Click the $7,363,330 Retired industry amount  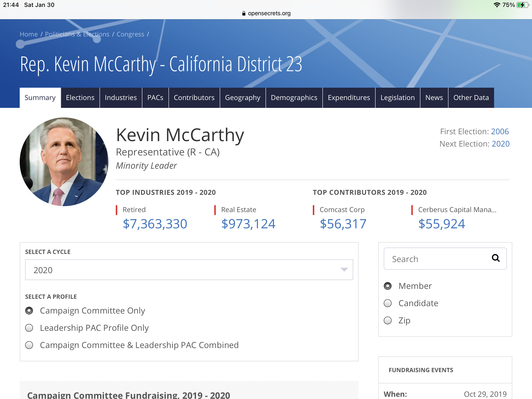click(x=155, y=224)
